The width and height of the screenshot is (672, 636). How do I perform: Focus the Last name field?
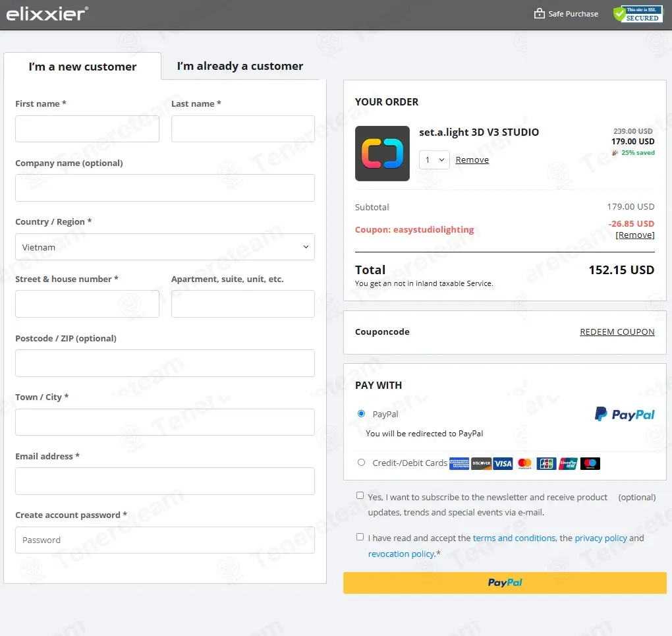pyautogui.click(x=243, y=129)
